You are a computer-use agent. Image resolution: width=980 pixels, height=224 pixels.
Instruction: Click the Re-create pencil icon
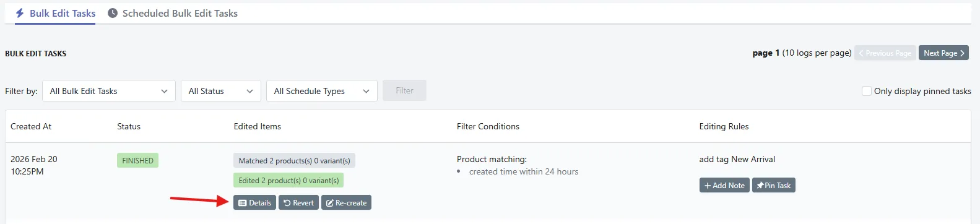tap(330, 203)
